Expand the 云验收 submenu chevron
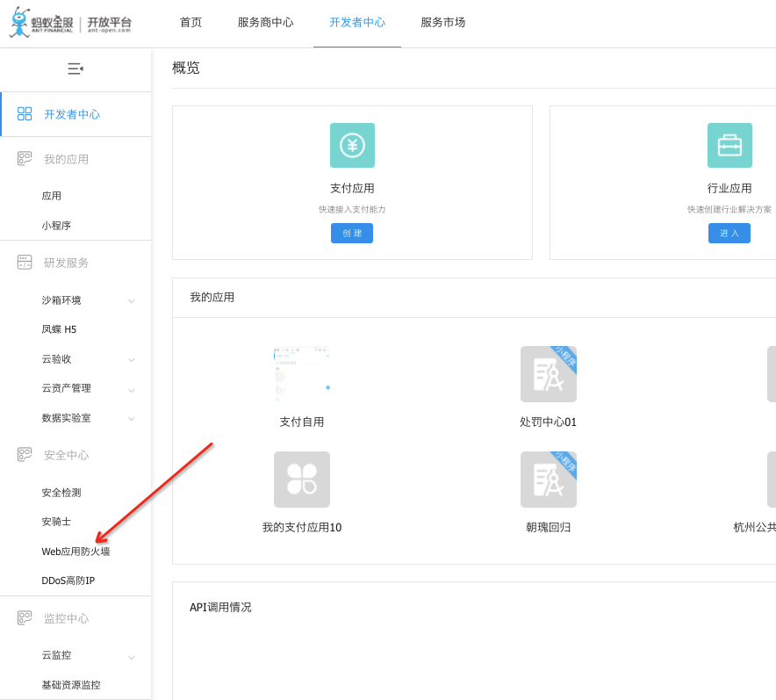Screen dimensions: 776x700 click(132, 359)
